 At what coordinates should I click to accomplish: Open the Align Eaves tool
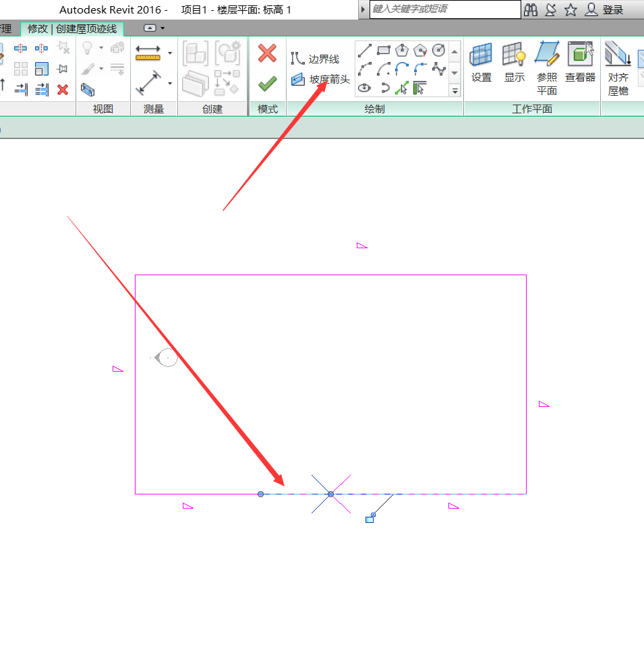618,67
